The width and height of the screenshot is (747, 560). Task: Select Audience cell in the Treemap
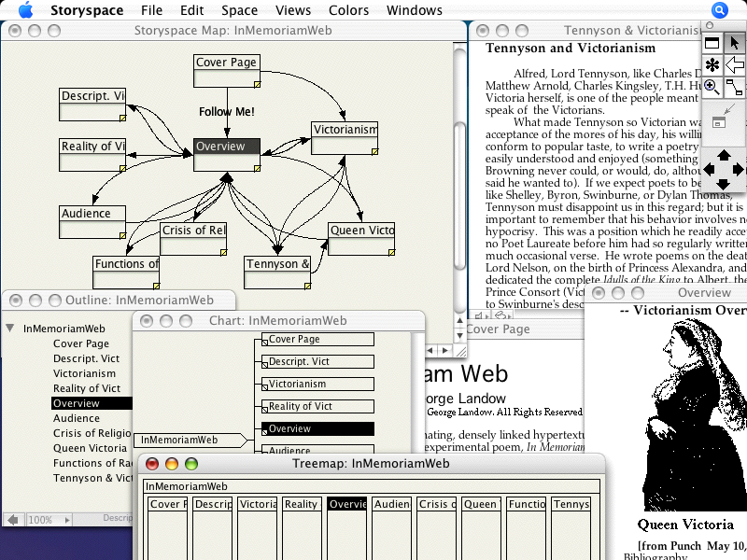tap(391, 504)
